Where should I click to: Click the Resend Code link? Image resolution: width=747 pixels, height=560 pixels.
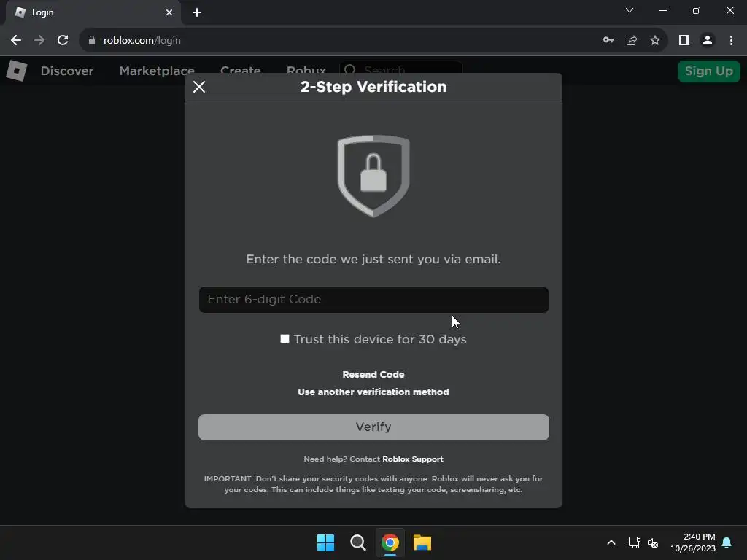tap(373, 374)
